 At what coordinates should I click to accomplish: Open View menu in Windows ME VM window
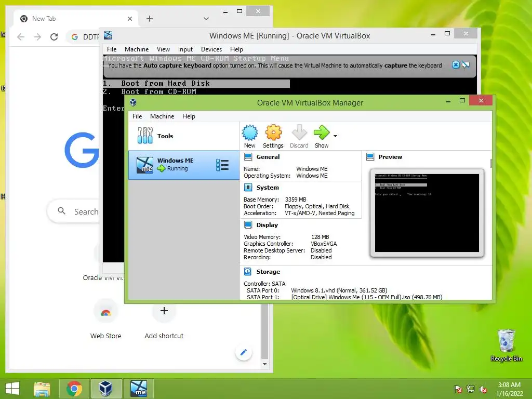click(x=163, y=49)
